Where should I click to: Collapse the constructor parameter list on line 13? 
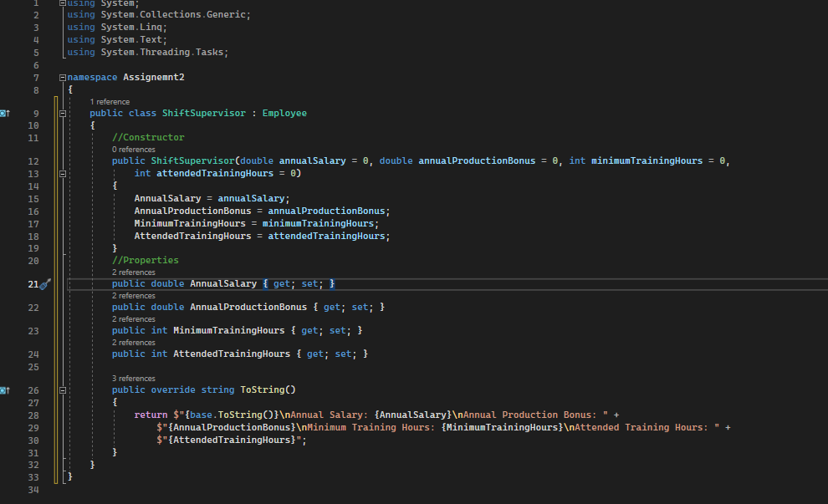pyautogui.click(x=62, y=174)
